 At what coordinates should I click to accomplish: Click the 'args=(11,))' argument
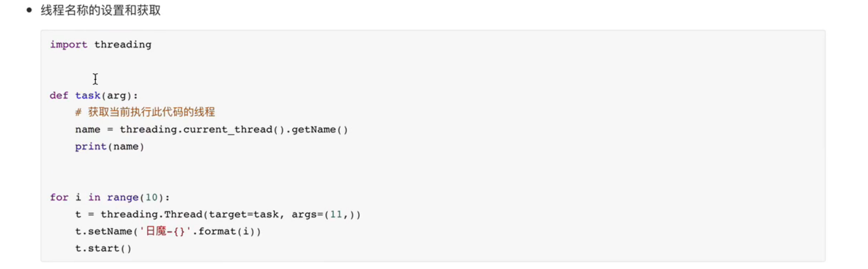[326, 214]
